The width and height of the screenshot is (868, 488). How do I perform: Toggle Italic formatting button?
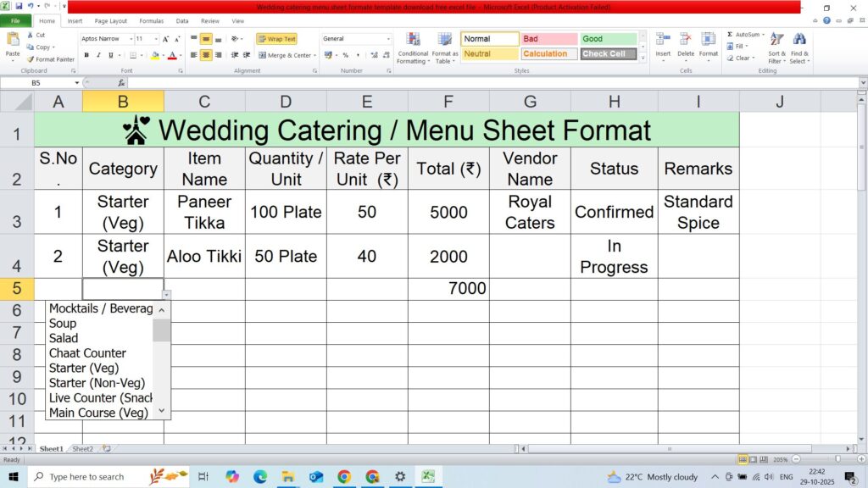click(x=99, y=55)
